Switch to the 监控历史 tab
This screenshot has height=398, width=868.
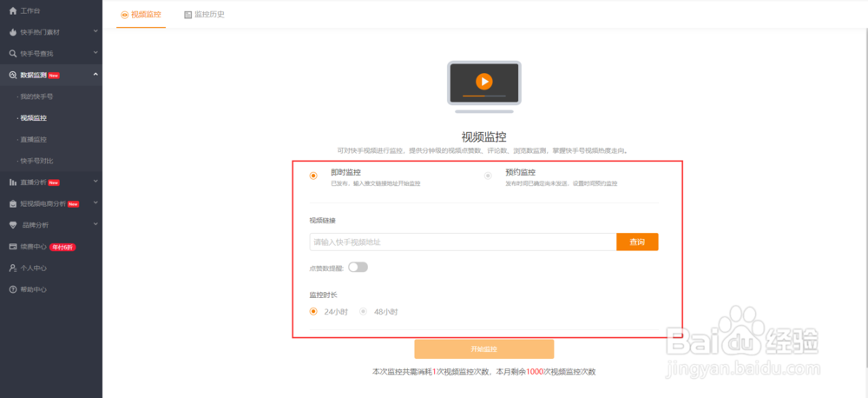click(204, 15)
